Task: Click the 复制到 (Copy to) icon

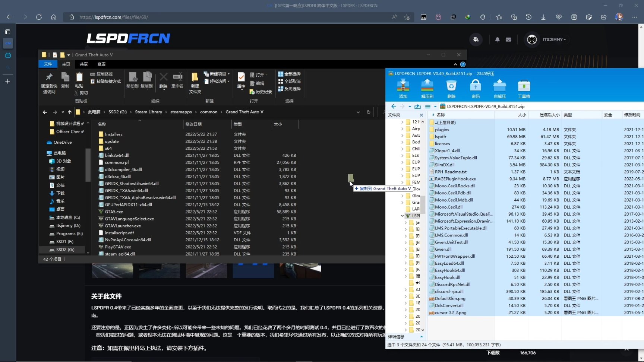Action: (x=147, y=77)
